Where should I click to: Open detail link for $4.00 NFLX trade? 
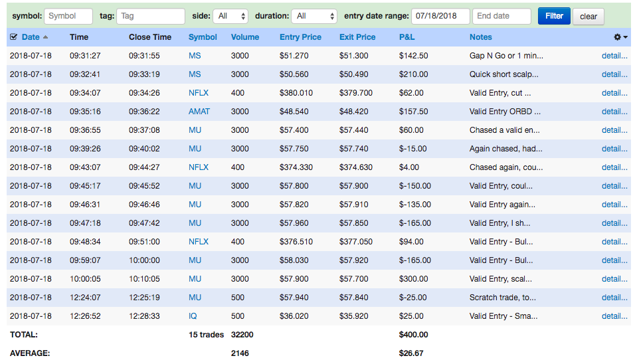tap(614, 167)
